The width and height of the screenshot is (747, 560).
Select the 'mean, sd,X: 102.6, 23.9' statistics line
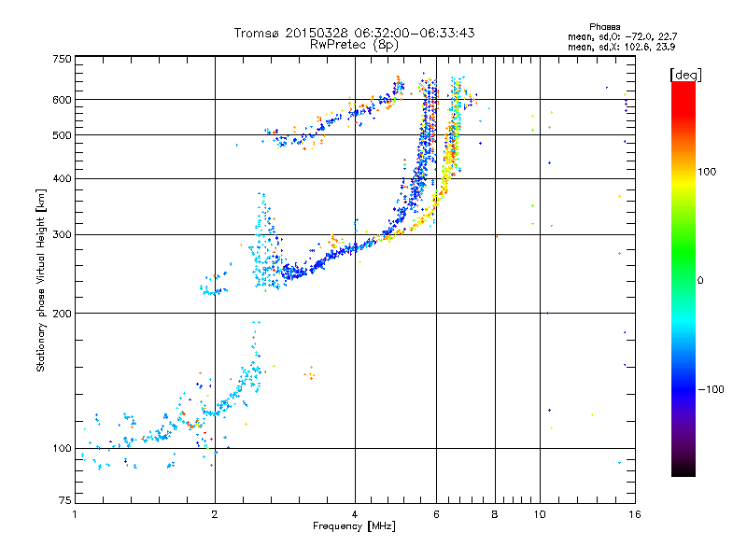pyautogui.click(x=621, y=47)
